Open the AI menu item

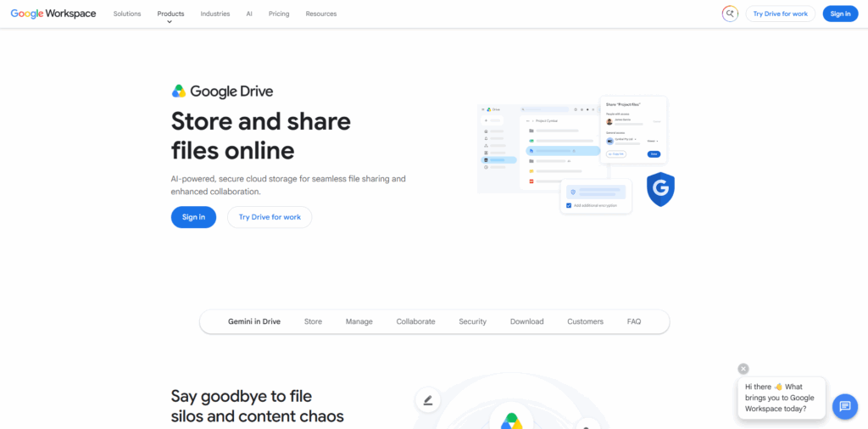coord(249,14)
